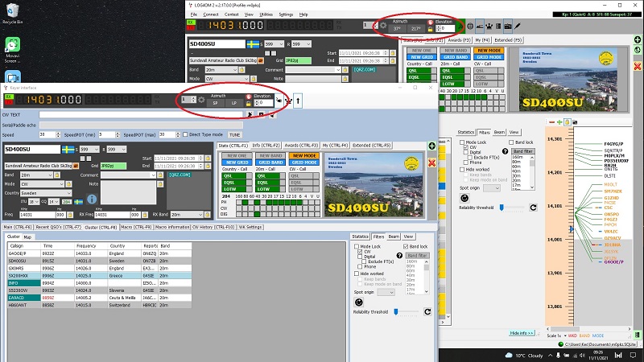Toggle Digital checkbox in Keyer filters
Image resolution: width=644 pixels, height=362 pixels.
coord(360,257)
